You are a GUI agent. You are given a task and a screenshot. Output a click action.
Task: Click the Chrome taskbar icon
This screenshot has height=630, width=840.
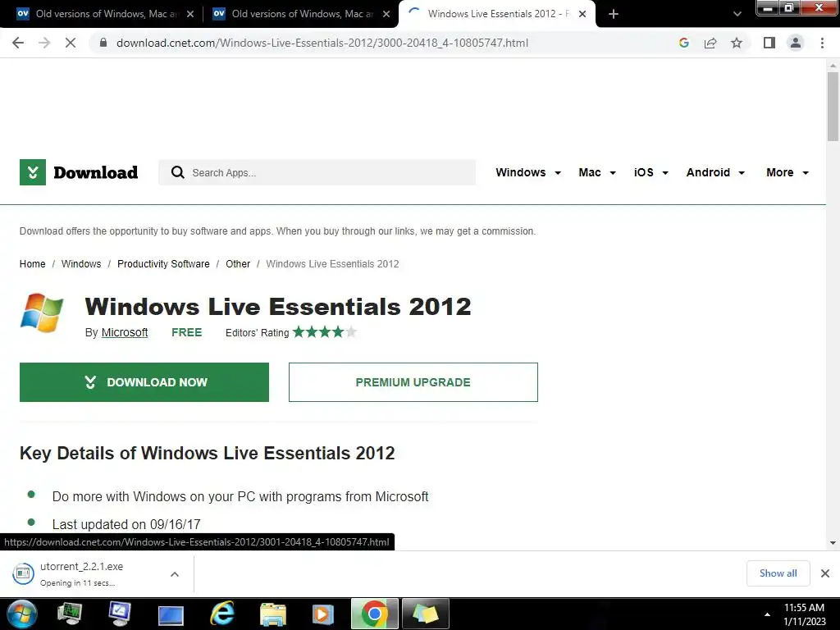[x=374, y=614]
